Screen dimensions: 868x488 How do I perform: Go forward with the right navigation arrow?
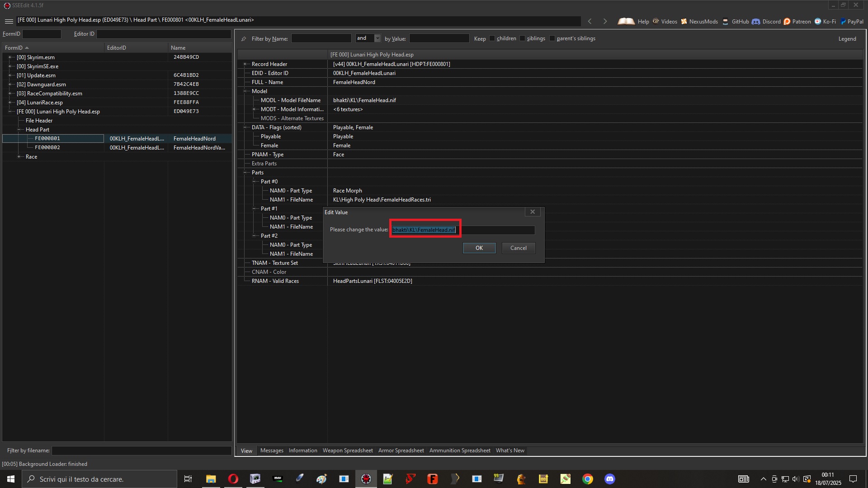coord(605,21)
